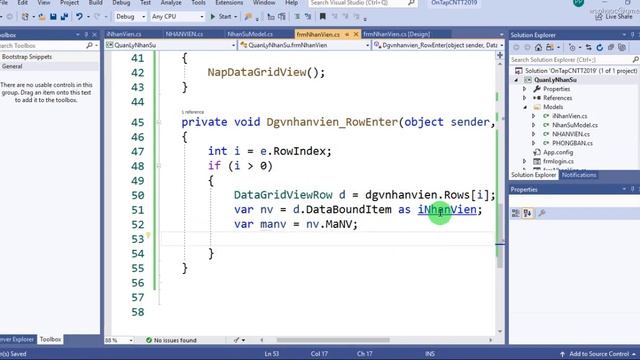Click the Search Solution Explorer field

click(x=571, y=60)
